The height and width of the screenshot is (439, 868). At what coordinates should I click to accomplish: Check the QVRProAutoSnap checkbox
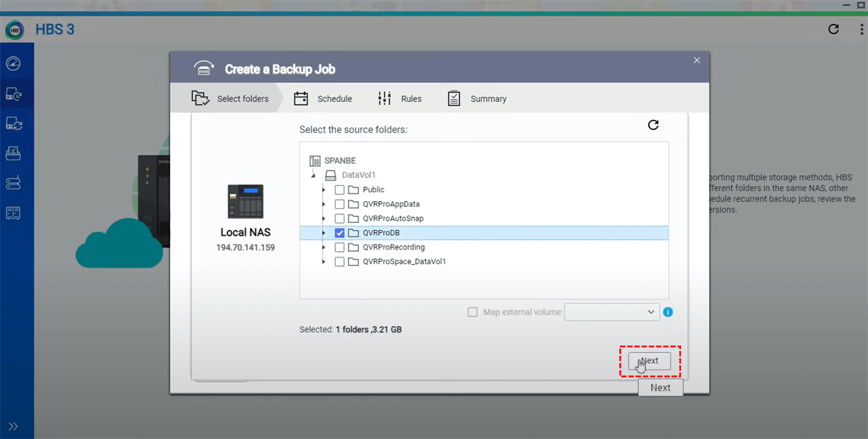[339, 218]
